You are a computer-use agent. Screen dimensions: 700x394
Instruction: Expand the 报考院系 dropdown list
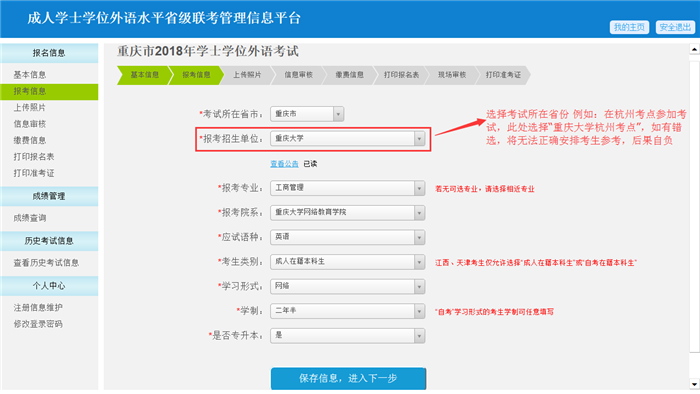pos(347,213)
